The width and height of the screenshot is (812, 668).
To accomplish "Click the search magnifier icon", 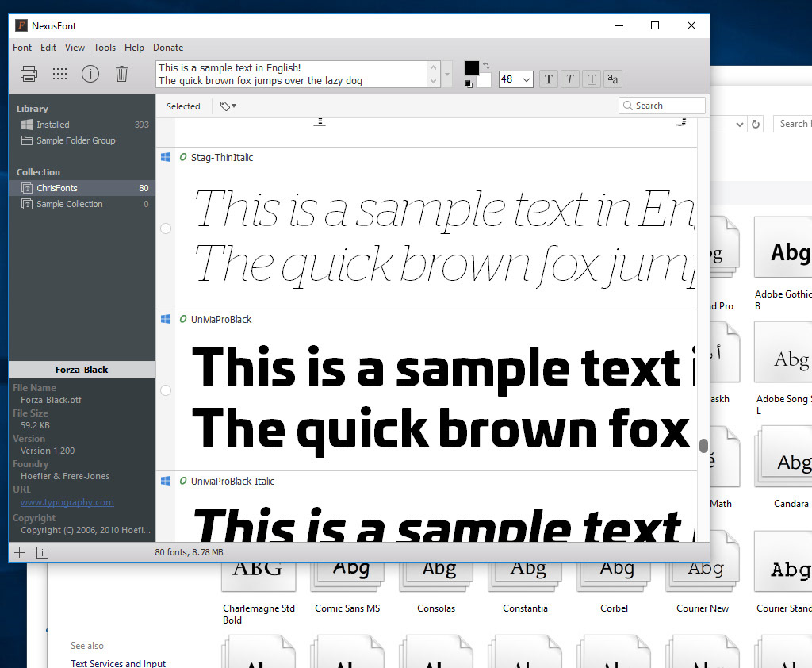I will 628,106.
